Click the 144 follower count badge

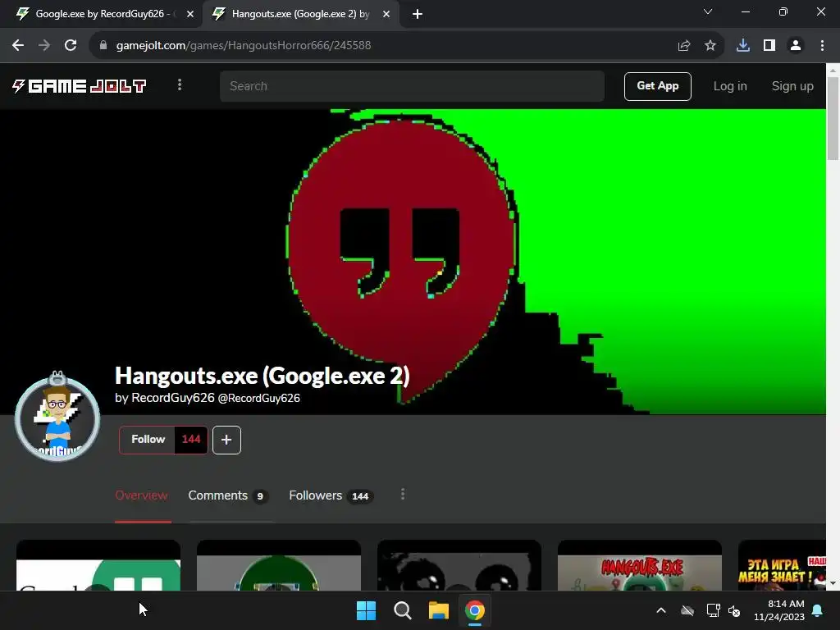click(191, 440)
